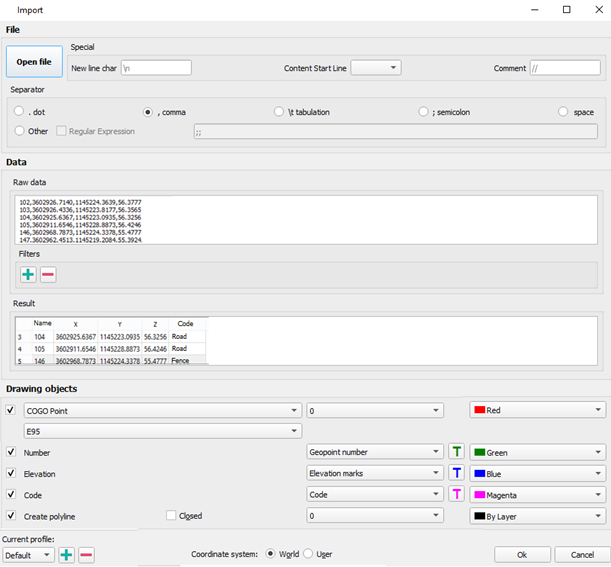
Task: Click magenta text style icon for Code
Action: coord(456,494)
